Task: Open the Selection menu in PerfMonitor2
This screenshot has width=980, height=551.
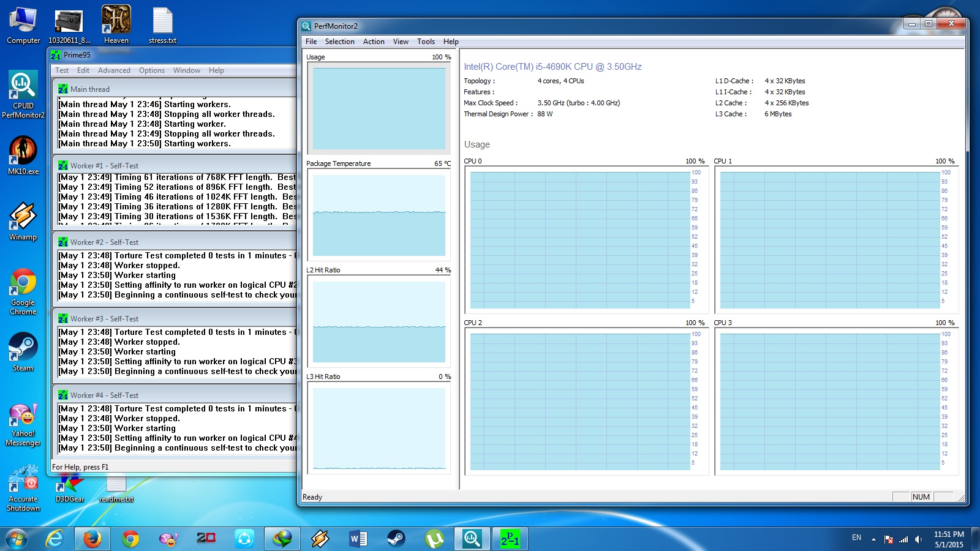Action: tap(340, 42)
